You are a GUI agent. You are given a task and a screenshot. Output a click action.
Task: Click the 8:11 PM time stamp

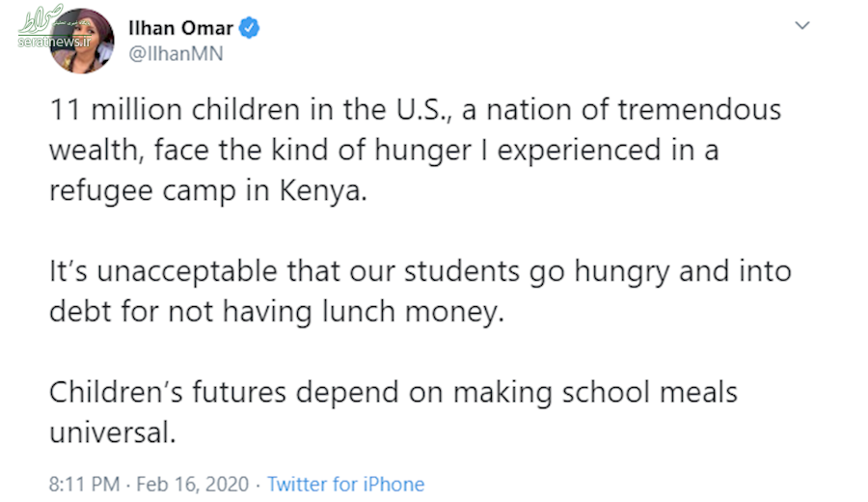(84, 485)
